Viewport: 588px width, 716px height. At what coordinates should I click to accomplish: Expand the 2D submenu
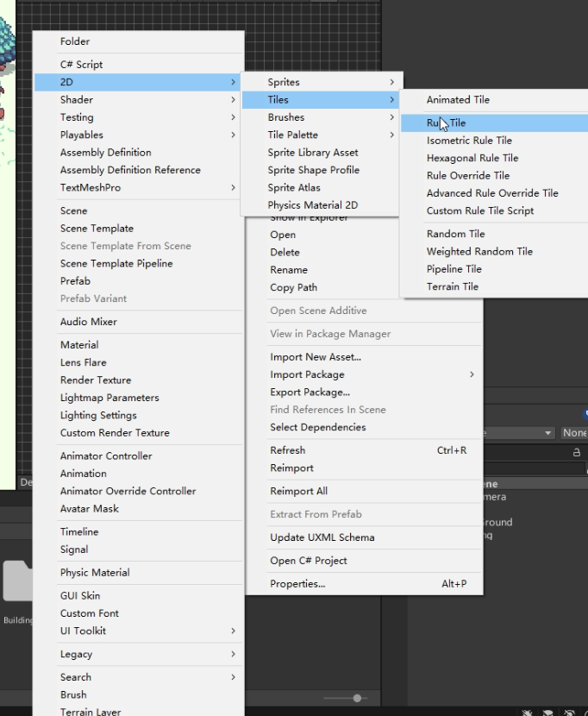pyautogui.click(x=138, y=82)
